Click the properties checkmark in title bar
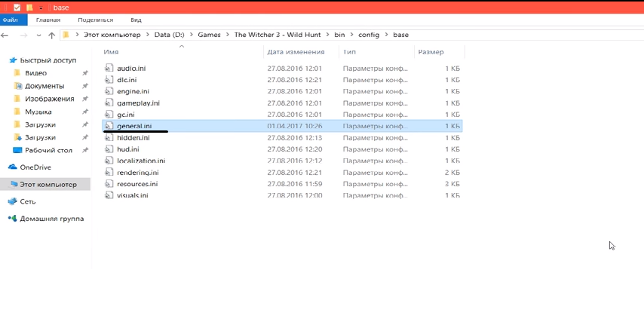 [x=17, y=7]
